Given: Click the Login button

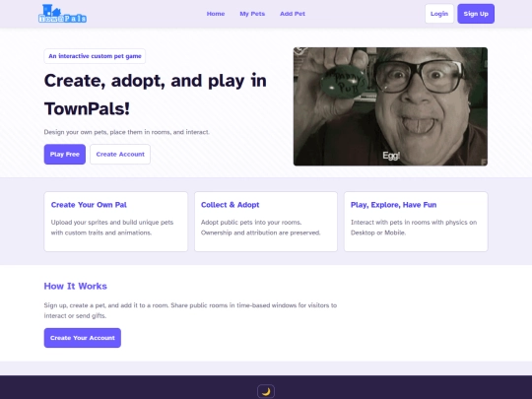Looking at the screenshot, I should coord(439,14).
